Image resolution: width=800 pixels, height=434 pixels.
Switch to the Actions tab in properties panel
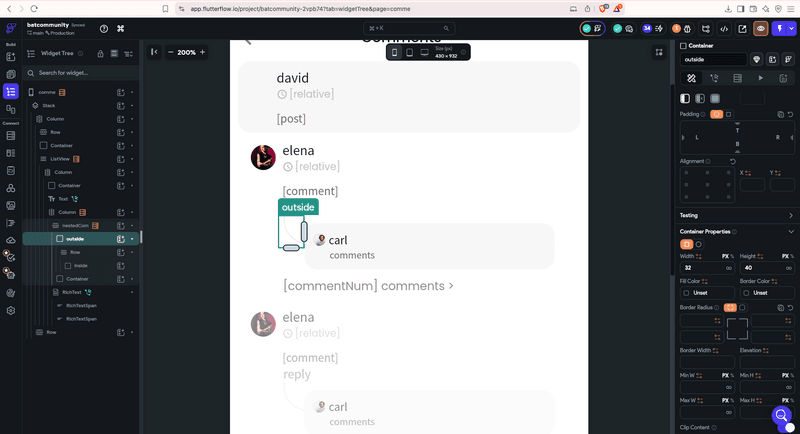click(714, 78)
